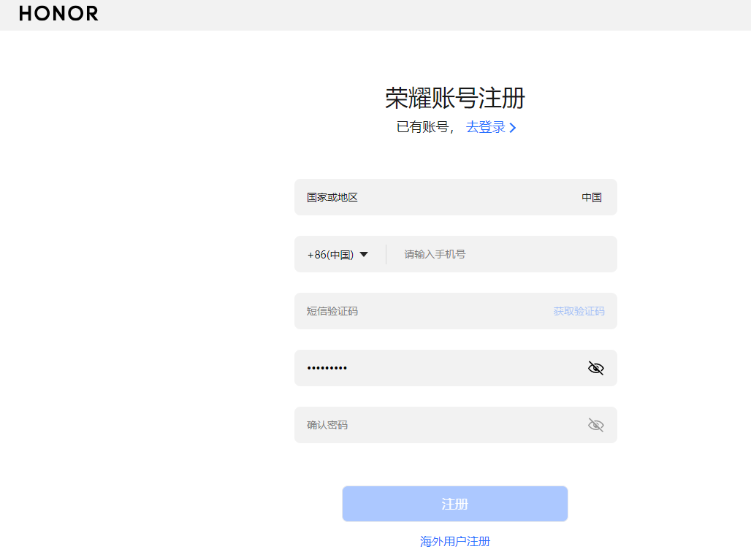The height and width of the screenshot is (560, 751).
Task: Select 海外用户注册 for overseas registration
Action: (454, 541)
